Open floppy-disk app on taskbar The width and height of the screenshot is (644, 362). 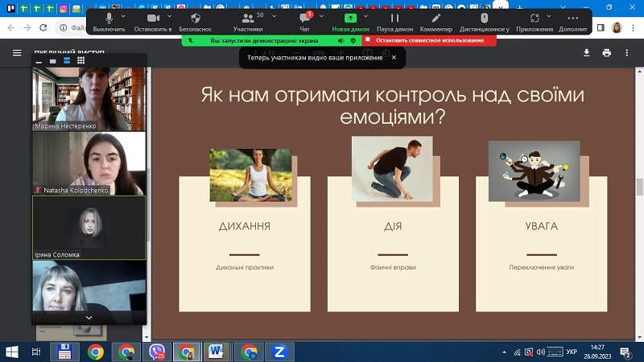tap(64, 352)
